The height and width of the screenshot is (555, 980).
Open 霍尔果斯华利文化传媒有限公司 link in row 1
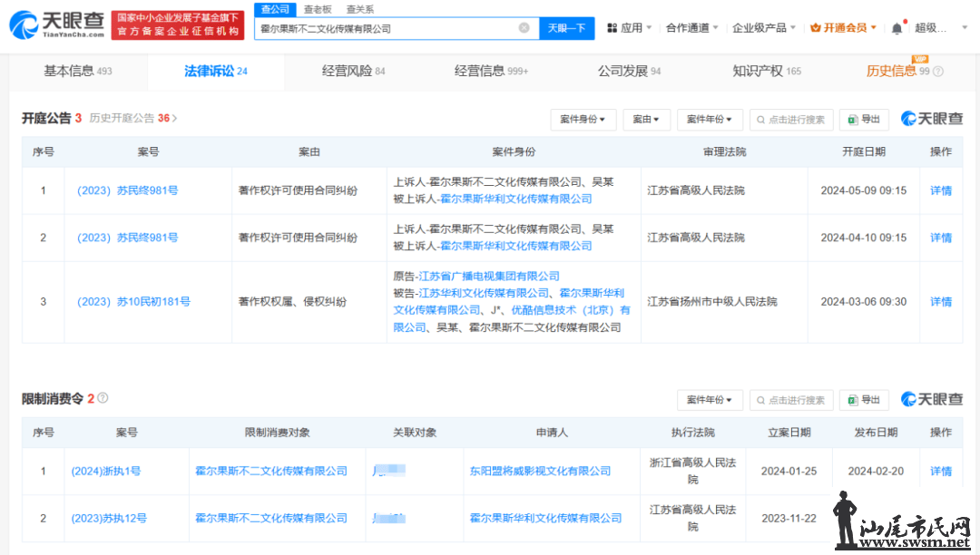click(515, 200)
